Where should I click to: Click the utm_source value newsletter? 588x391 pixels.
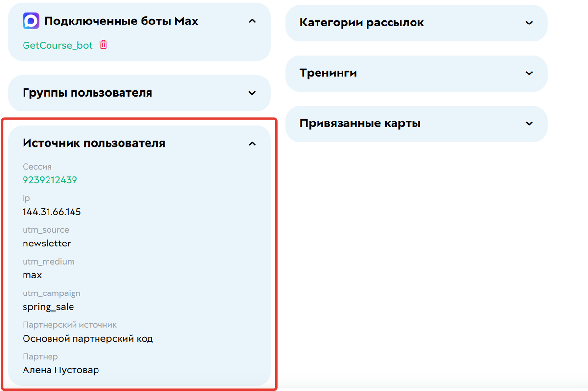(x=47, y=243)
